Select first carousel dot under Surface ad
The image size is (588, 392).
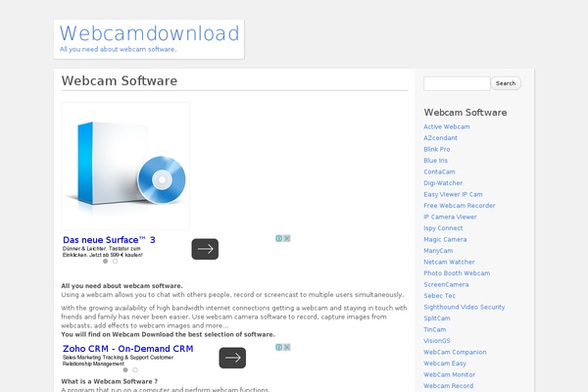click(106, 261)
